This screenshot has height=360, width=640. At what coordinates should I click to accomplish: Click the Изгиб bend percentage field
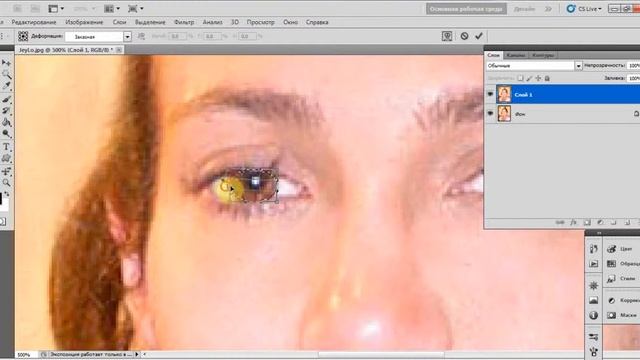coord(177,36)
